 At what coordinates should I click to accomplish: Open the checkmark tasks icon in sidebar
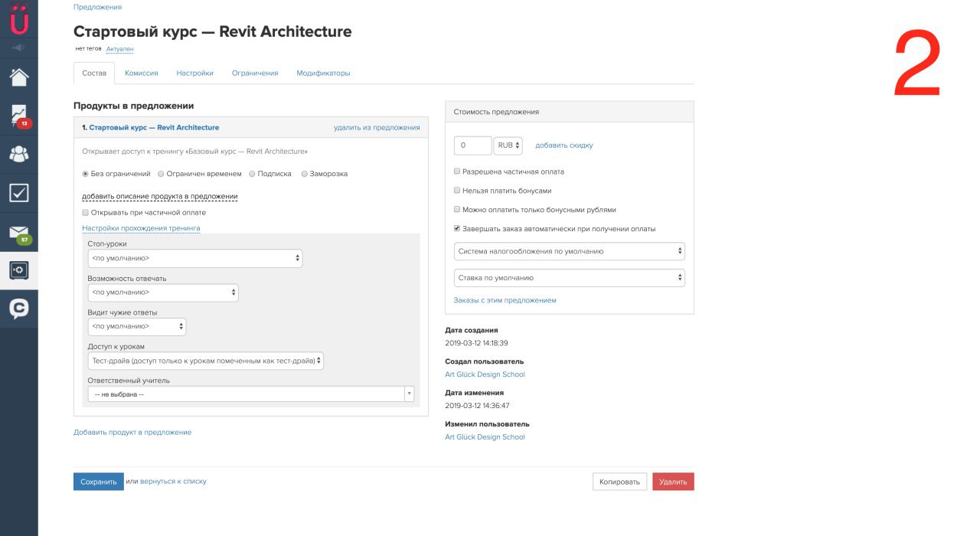[19, 192]
